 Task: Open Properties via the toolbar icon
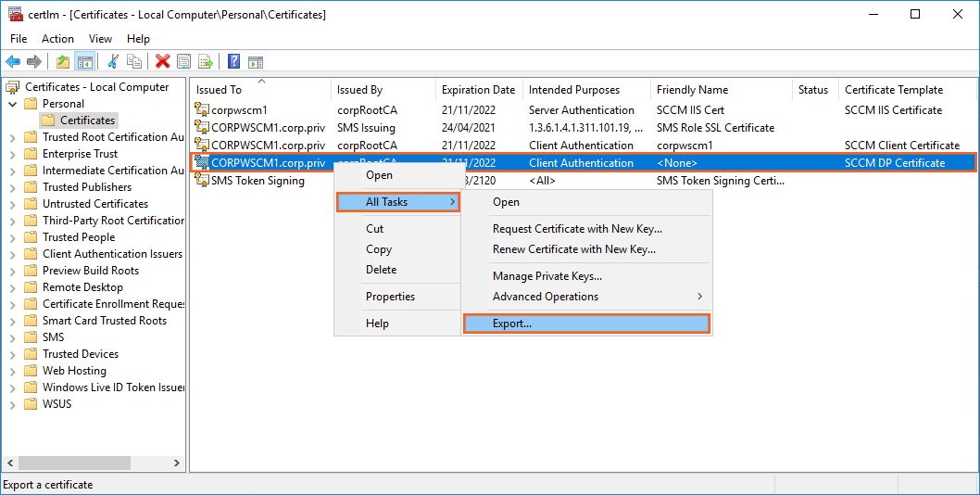point(184,62)
